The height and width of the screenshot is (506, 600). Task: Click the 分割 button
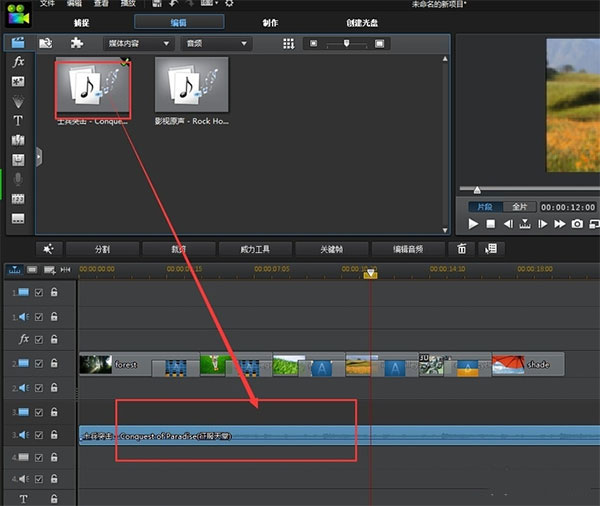pyautogui.click(x=102, y=249)
